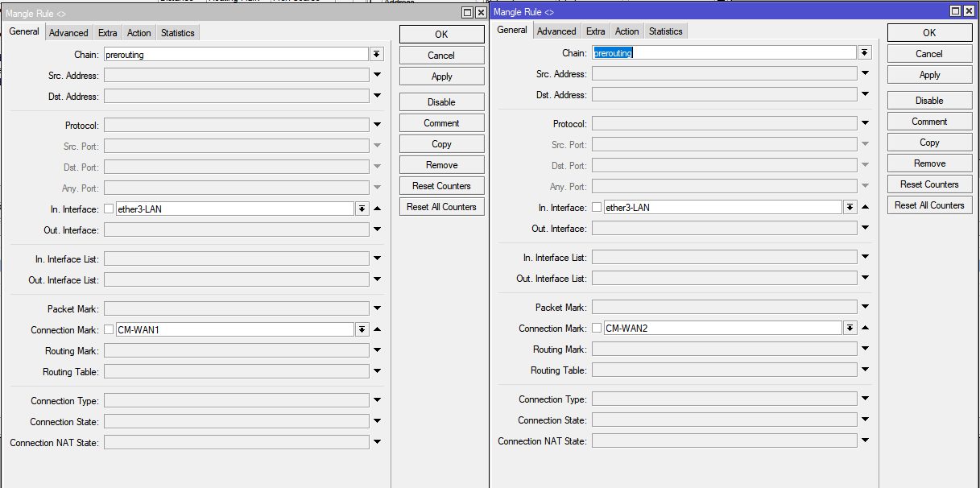
Task: Expand Connection State field in right window
Action: pos(865,420)
